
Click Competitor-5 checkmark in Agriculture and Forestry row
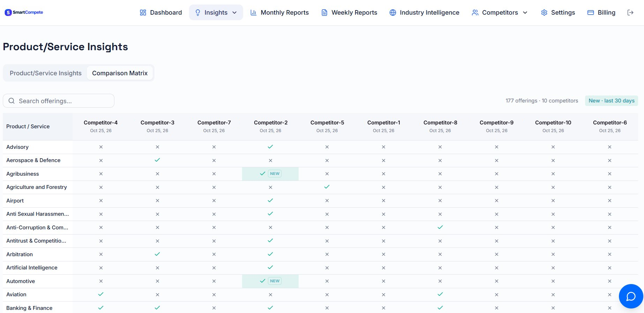click(327, 187)
